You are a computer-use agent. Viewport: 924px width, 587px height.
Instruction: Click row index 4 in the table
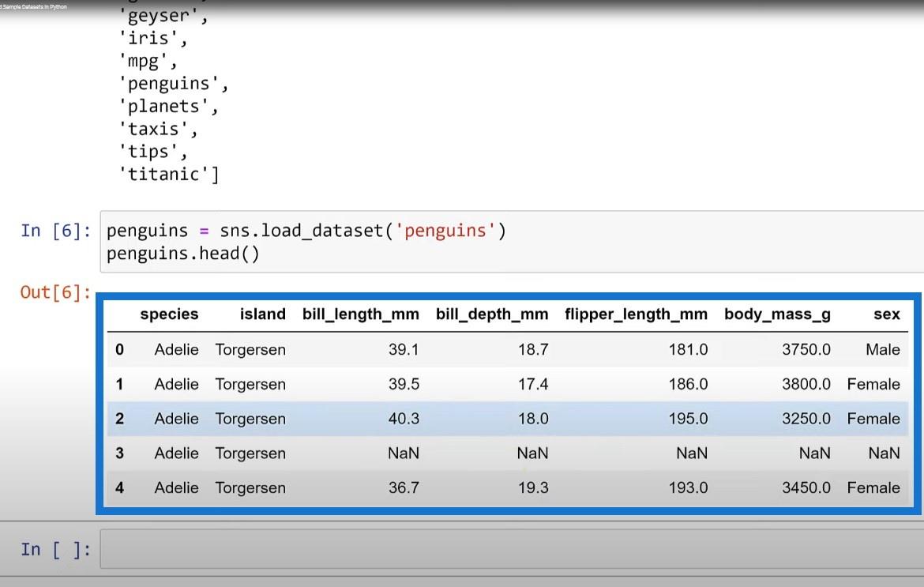(x=119, y=488)
